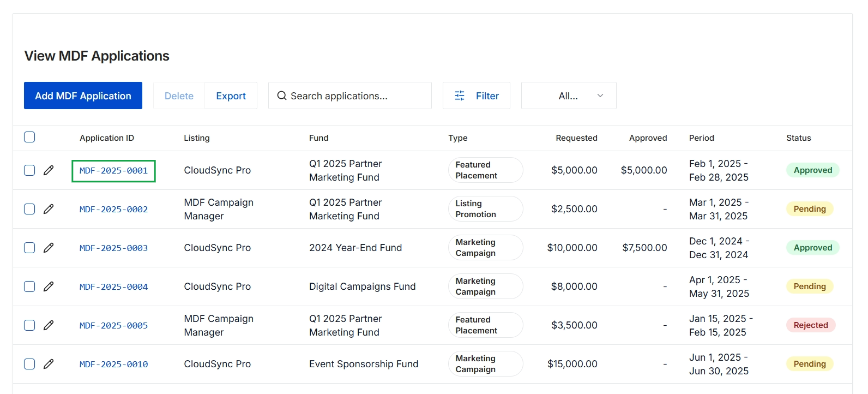Click the Delete button

point(179,95)
